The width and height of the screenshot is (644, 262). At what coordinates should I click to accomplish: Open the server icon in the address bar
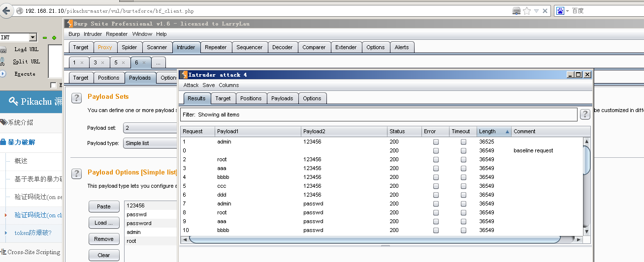coord(516,11)
